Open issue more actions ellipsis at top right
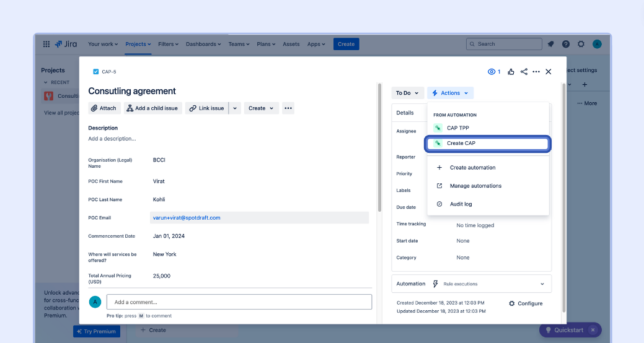 (536, 72)
